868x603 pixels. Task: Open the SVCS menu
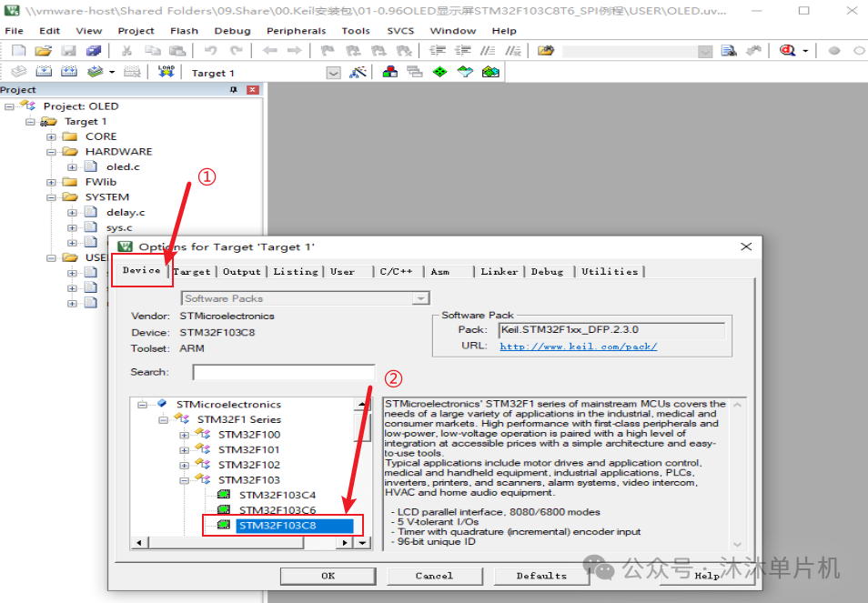click(400, 31)
